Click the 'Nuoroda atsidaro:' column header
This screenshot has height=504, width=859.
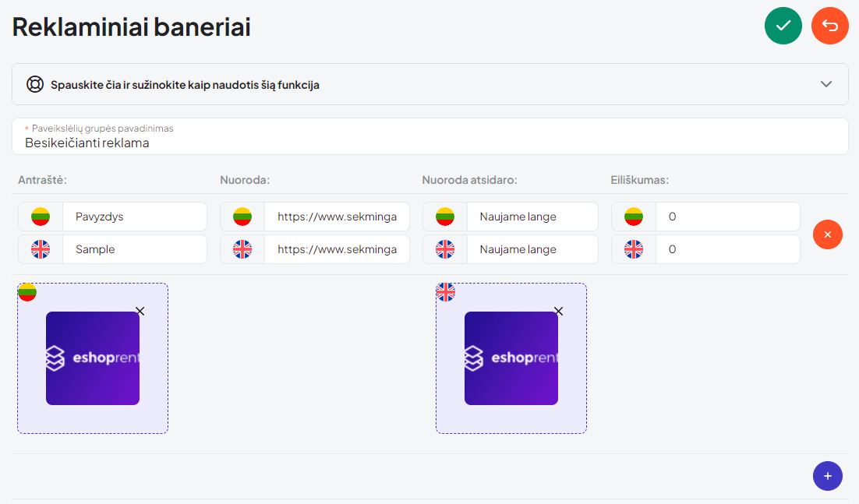[x=469, y=180]
